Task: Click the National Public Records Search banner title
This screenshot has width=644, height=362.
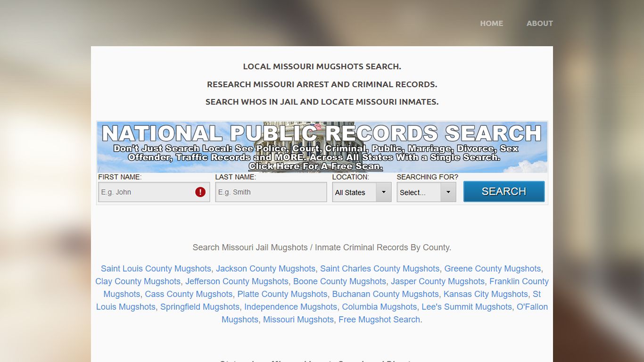Action: (x=322, y=133)
